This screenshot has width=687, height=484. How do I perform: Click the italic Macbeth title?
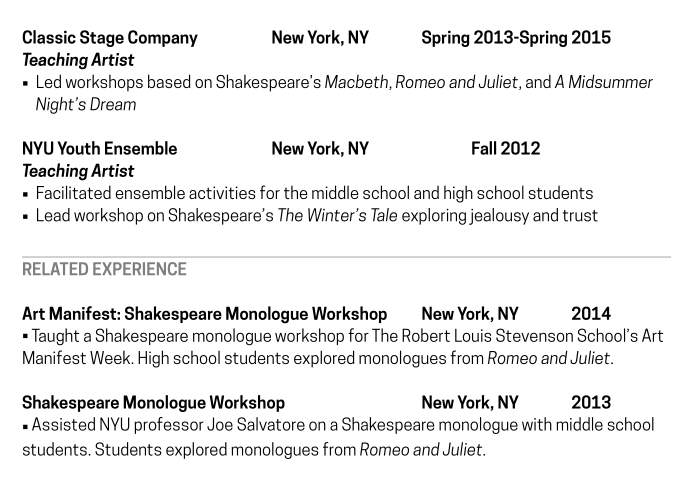pos(357,82)
